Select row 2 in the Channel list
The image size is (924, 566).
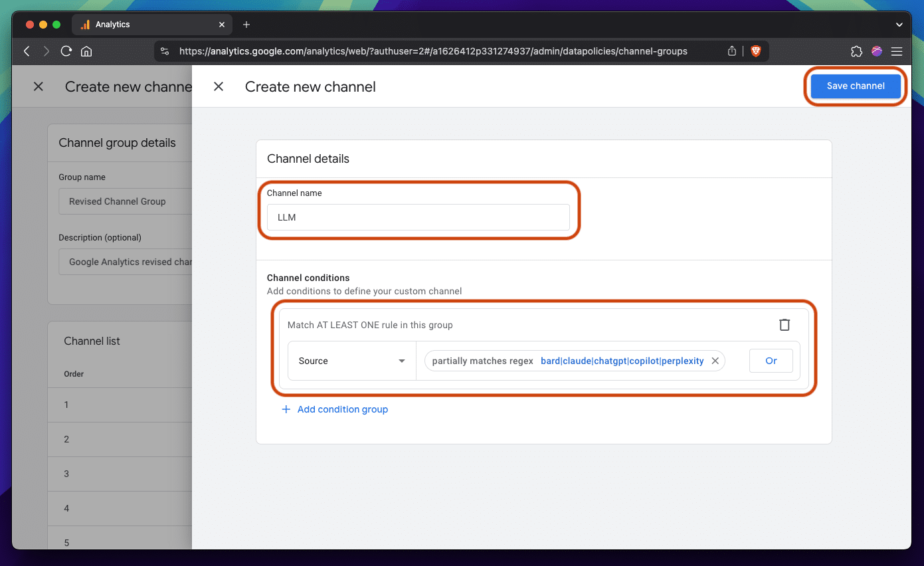(x=120, y=439)
